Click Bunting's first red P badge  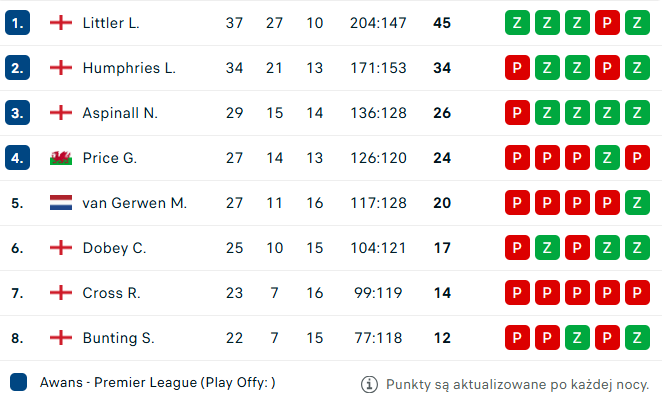(517, 338)
